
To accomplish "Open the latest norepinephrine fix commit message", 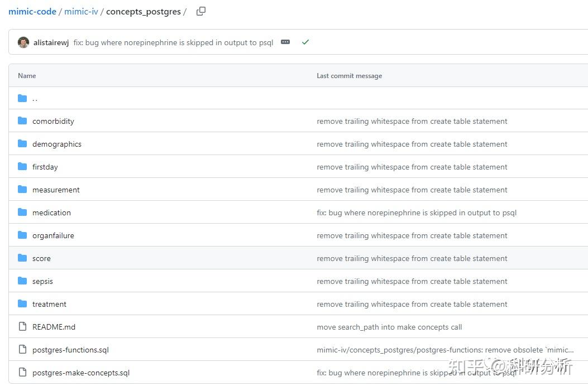I will click(173, 42).
